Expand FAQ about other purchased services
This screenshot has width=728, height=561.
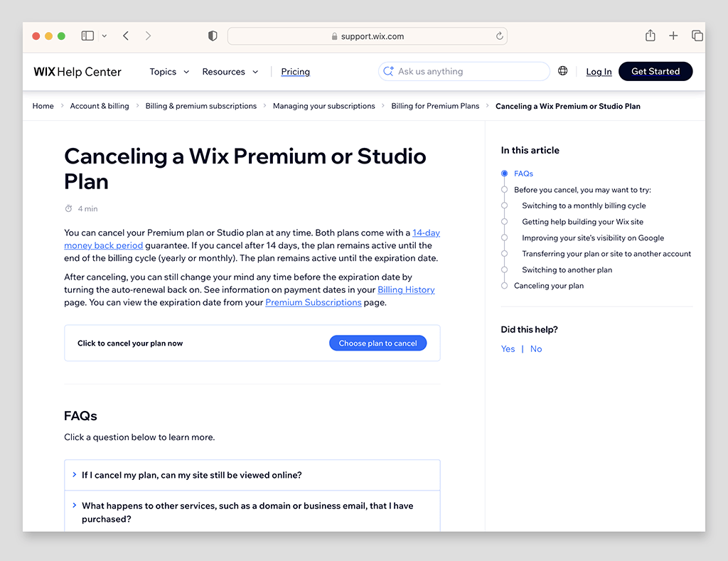(252, 512)
